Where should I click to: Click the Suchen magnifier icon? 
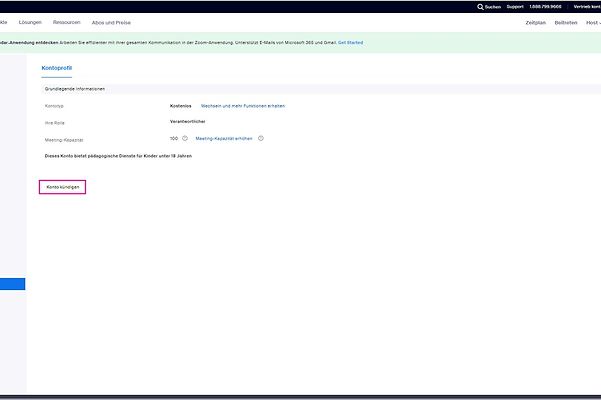coord(480,6)
